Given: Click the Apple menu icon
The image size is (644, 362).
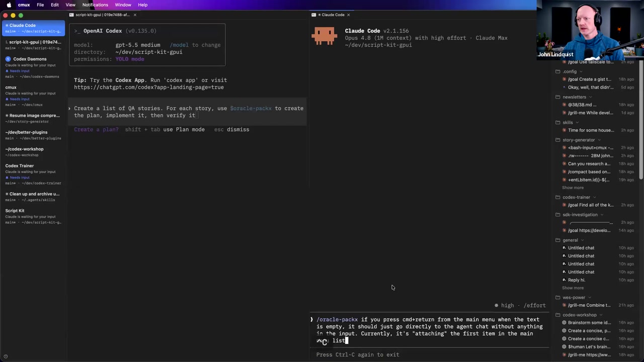Looking at the screenshot, I should [x=9, y=5].
